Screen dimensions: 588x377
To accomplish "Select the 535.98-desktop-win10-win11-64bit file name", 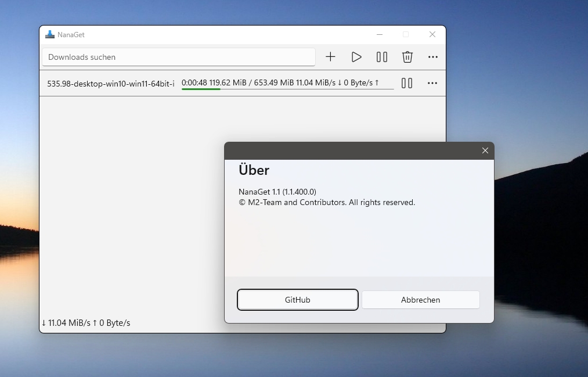I will [111, 84].
